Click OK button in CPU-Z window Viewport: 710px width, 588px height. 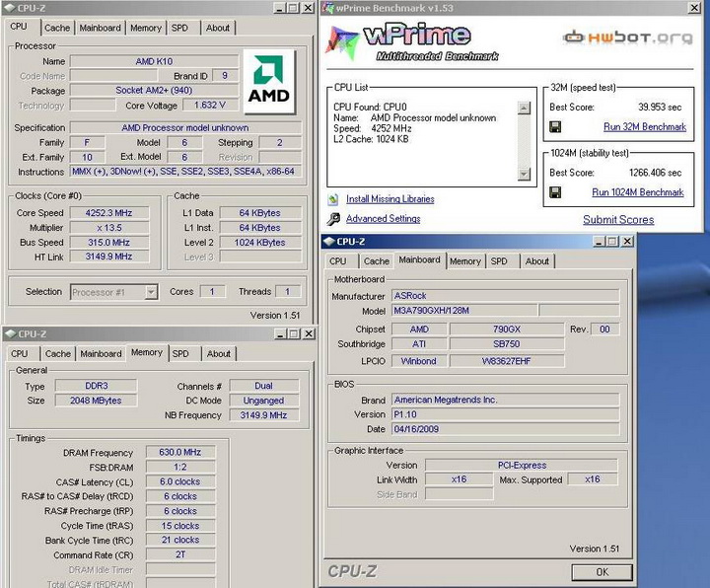click(603, 572)
